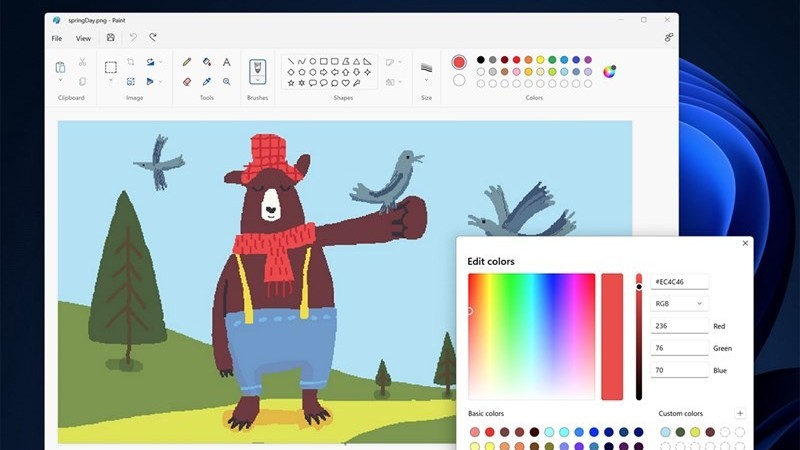Pick the triangle shape
Screen dimensions: 800x450
pyautogui.click(x=357, y=61)
